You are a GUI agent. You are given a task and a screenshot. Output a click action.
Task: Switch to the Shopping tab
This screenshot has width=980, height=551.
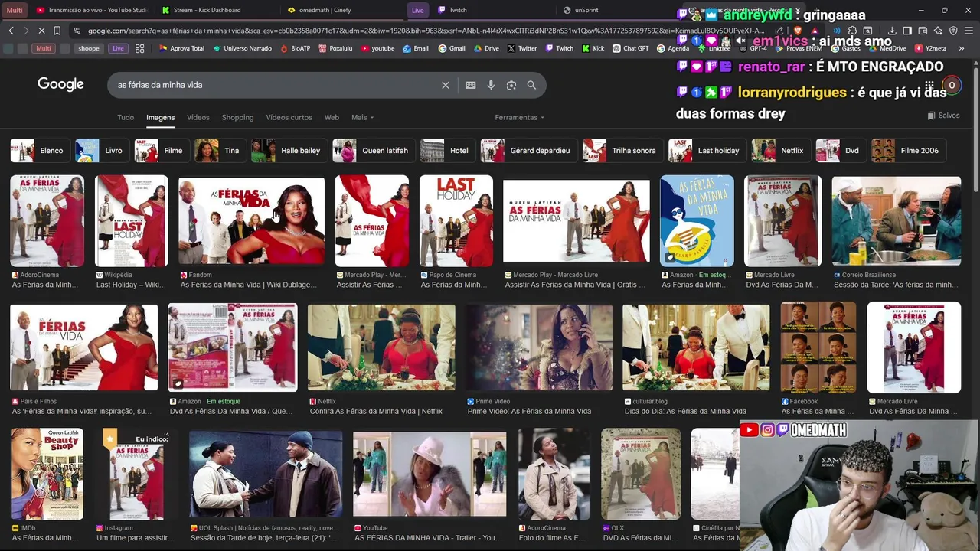point(237,117)
